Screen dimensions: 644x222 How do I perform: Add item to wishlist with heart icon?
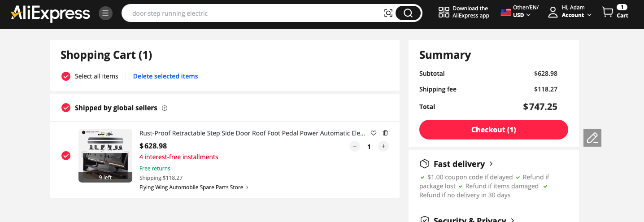[374, 133]
